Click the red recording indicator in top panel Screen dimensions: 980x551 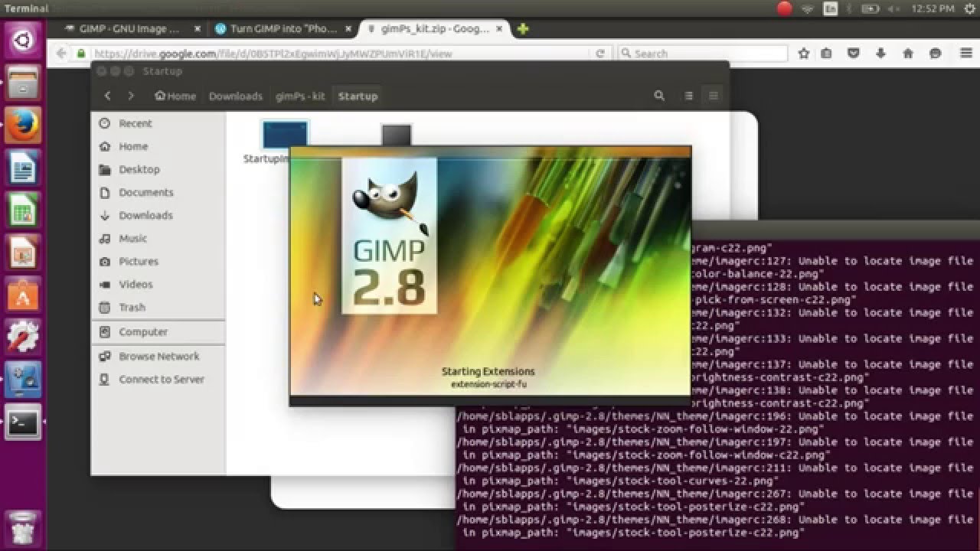click(x=784, y=8)
